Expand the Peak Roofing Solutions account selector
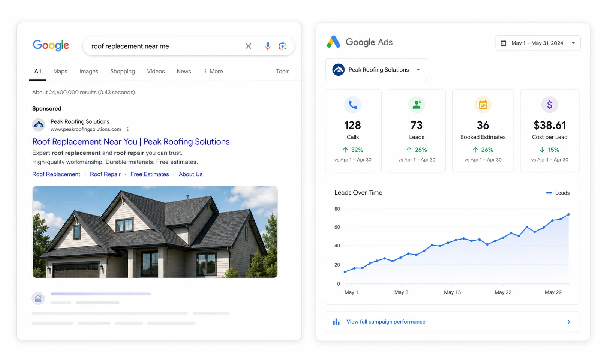The width and height of the screenshot is (607, 364). tap(376, 70)
